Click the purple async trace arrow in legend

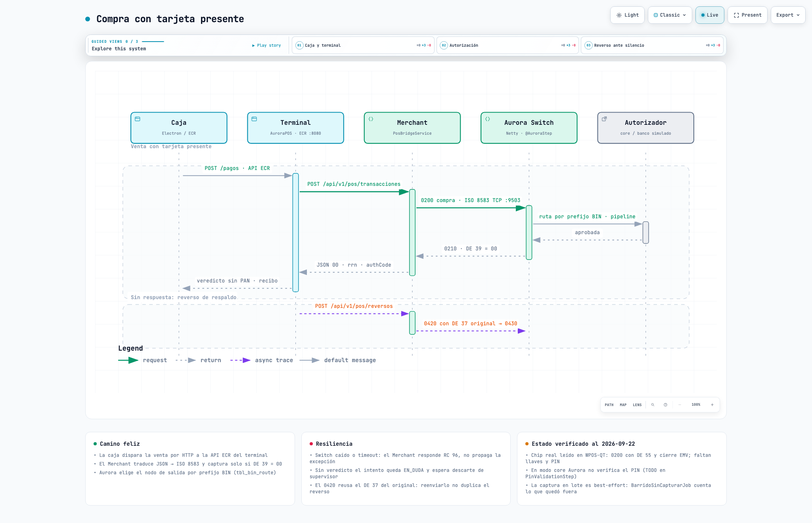(x=240, y=360)
